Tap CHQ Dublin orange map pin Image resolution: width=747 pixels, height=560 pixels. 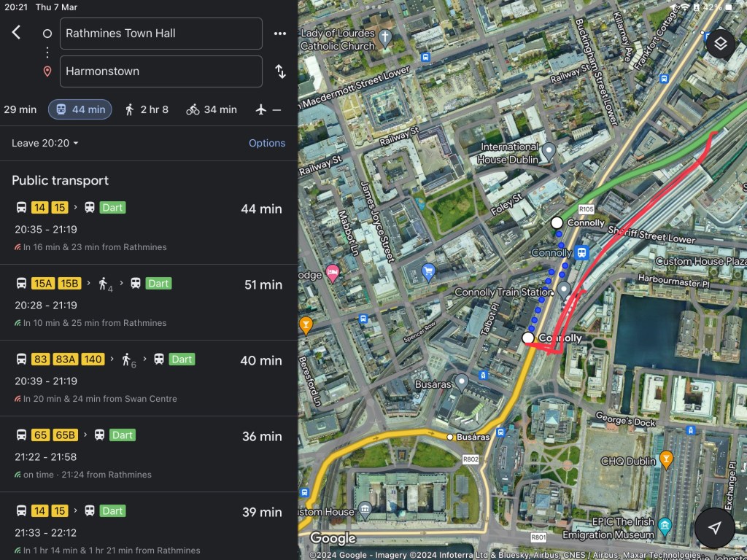click(x=666, y=459)
